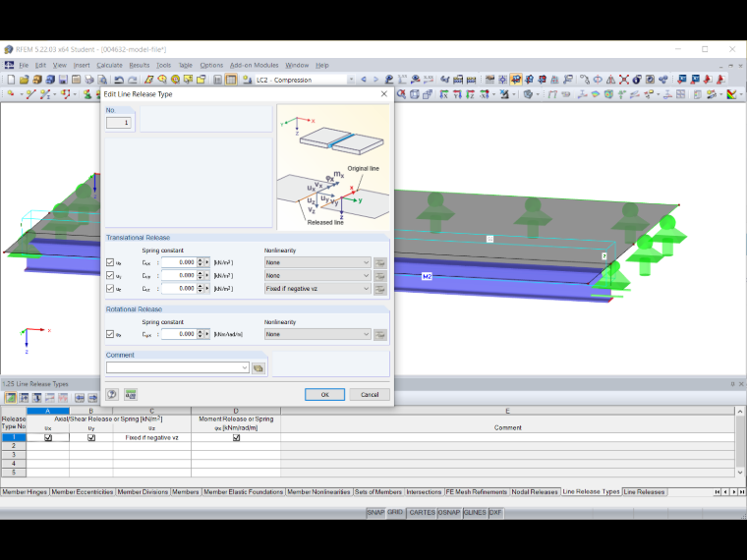Toggle OSNAP status bar button

449,513
